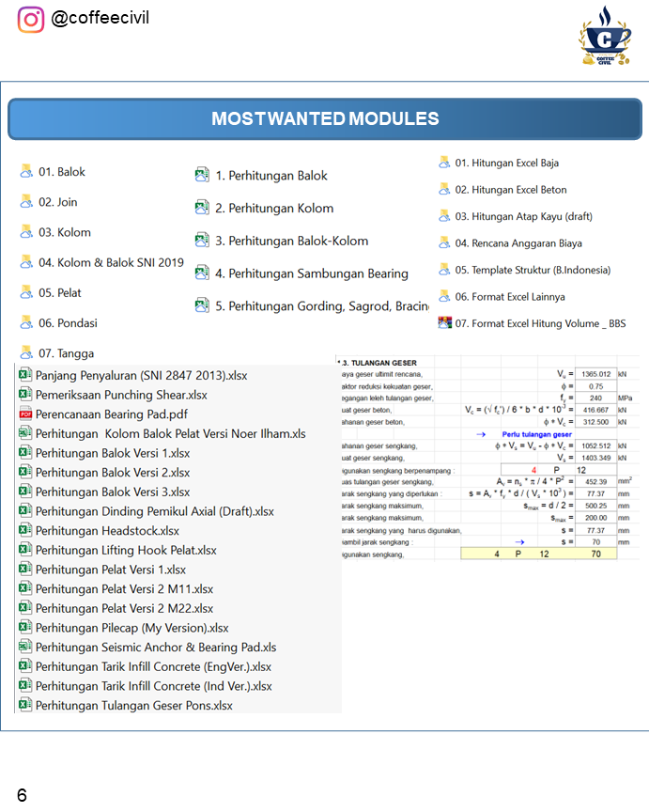Click the MOST WANTED MODULES banner
The width and height of the screenshot is (649, 812).
point(325,119)
